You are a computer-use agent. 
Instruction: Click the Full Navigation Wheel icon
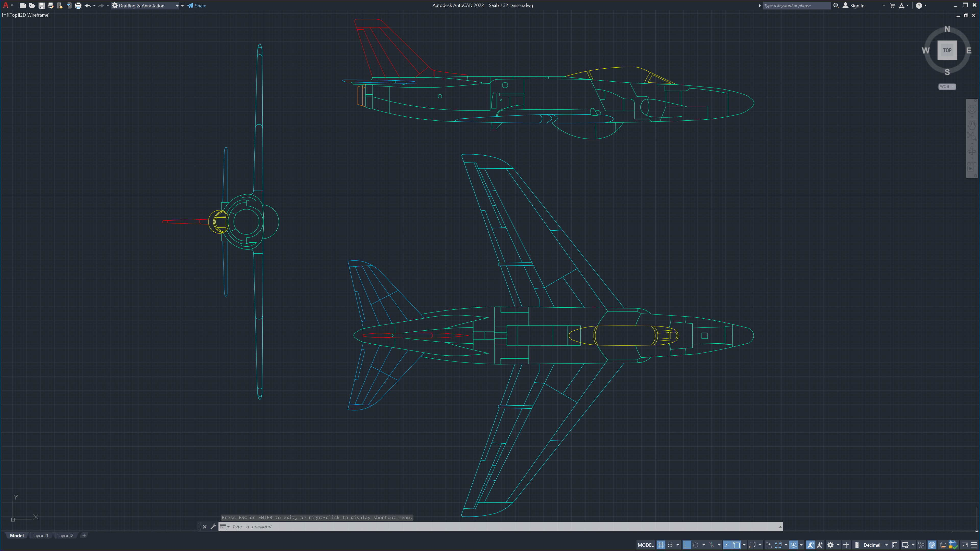(972, 109)
